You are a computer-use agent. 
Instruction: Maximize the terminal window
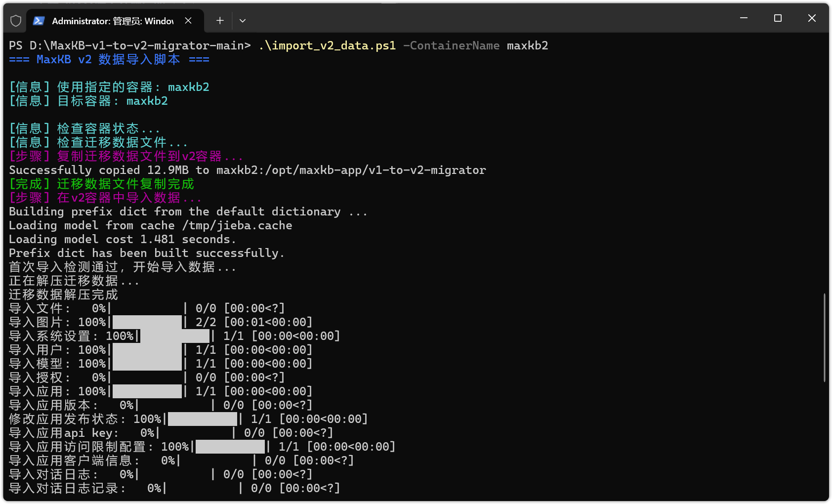point(778,18)
